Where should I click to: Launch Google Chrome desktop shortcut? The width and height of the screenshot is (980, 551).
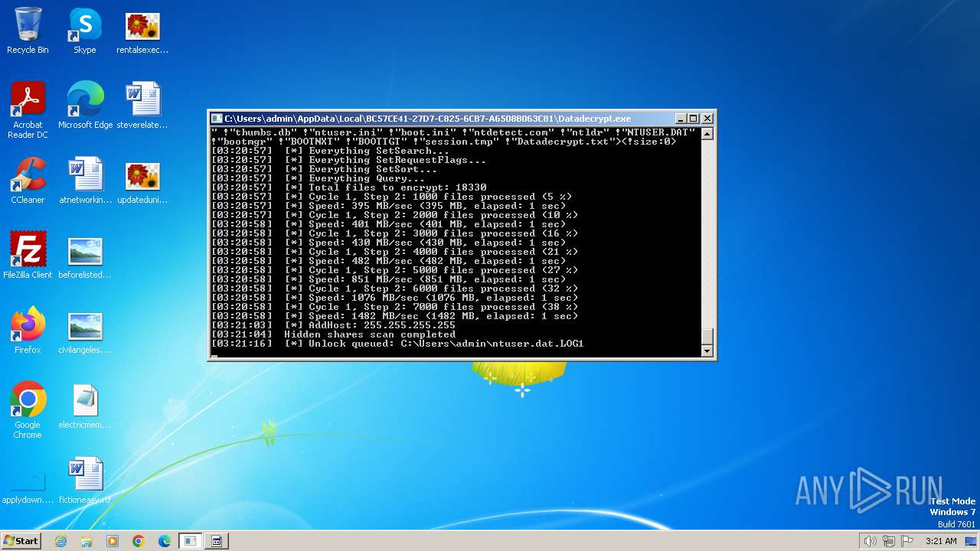[x=28, y=410]
